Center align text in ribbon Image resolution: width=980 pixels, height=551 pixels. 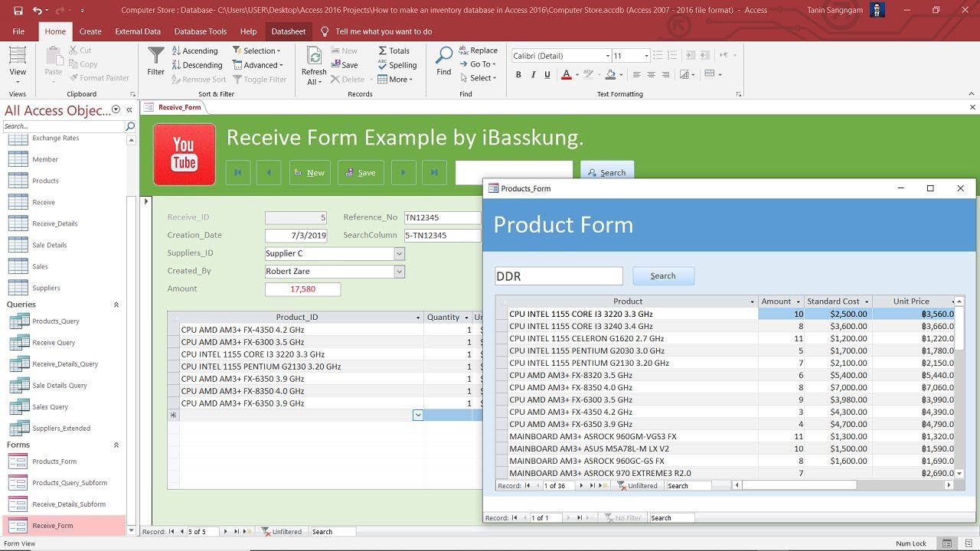tap(651, 75)
